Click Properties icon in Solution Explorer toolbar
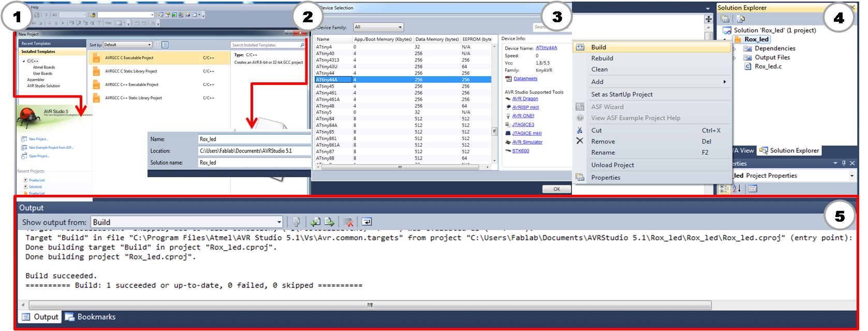The image size is (868, 331). (725, 19)
